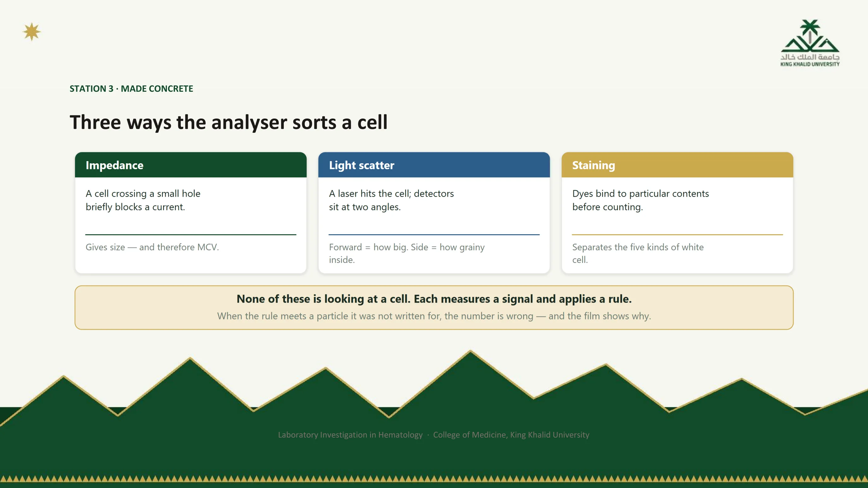This screenshot has height=488, width=868.
Task: Click text "Dyes bind to particular contents before counting."
Action: point(641,200)
